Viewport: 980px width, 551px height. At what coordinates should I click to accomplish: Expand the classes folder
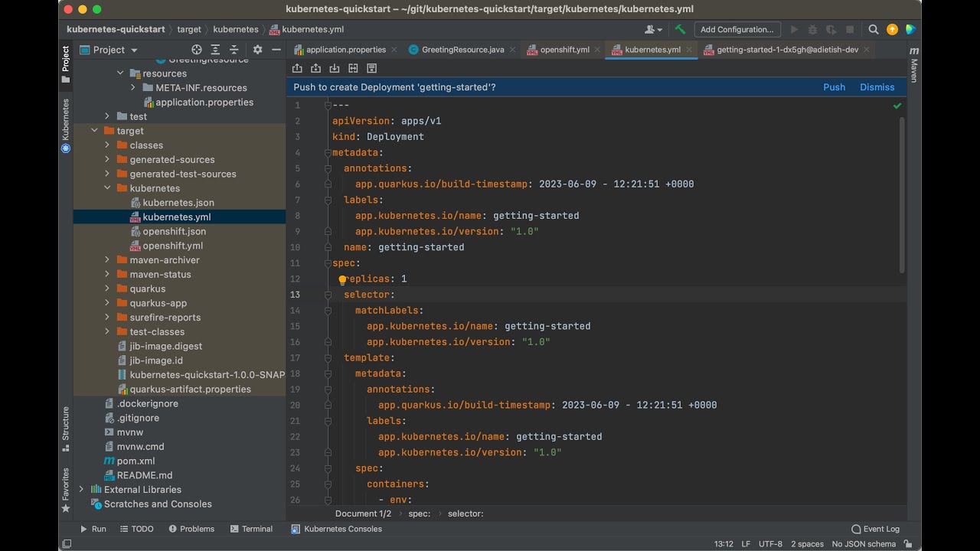pos(108,145)
